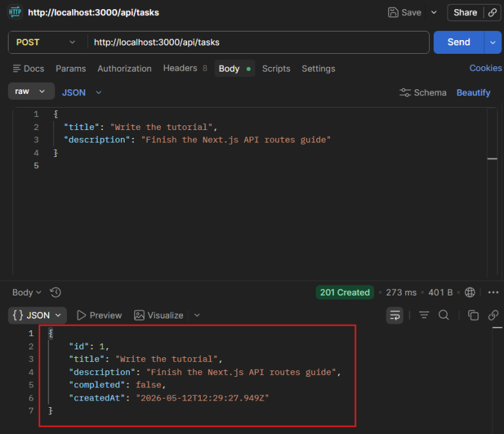504x434 pixels.
Task: Open the JSON body language dropdown
Action: click(82, 93)
